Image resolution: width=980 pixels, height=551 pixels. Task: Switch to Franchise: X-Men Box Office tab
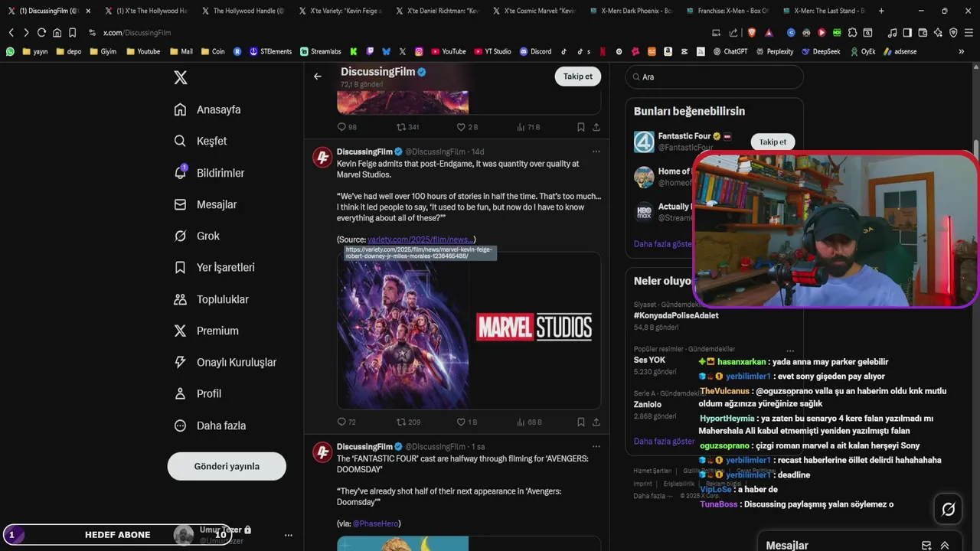coord(730,11)
